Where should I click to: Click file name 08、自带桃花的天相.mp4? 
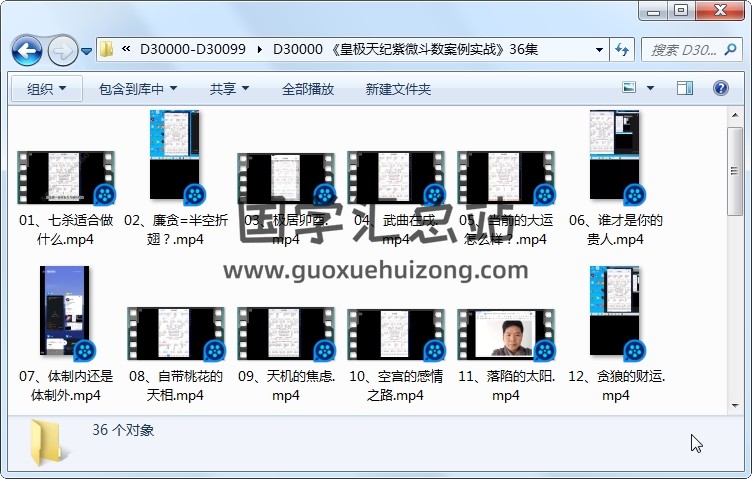pos(176,386)
